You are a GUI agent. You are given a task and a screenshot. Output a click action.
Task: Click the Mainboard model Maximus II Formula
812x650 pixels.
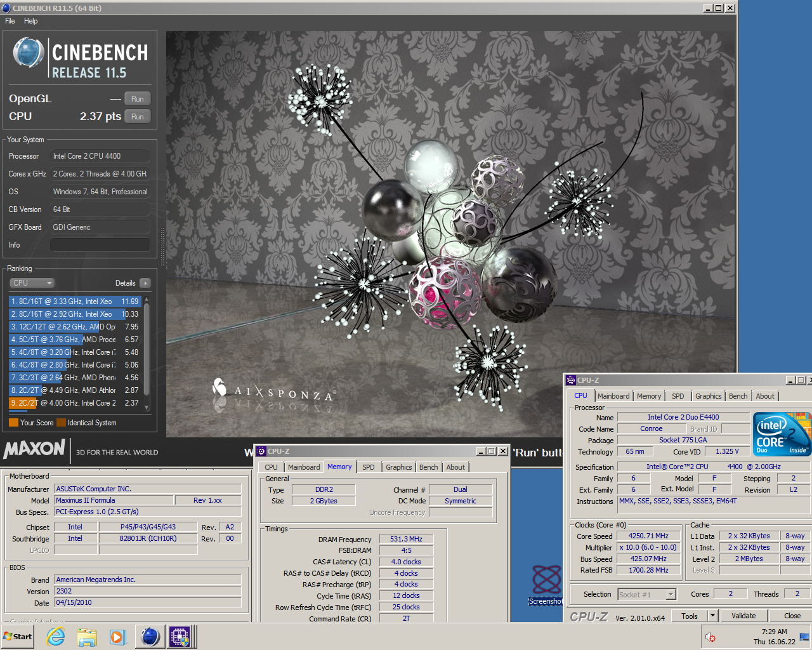click(114, 500)
